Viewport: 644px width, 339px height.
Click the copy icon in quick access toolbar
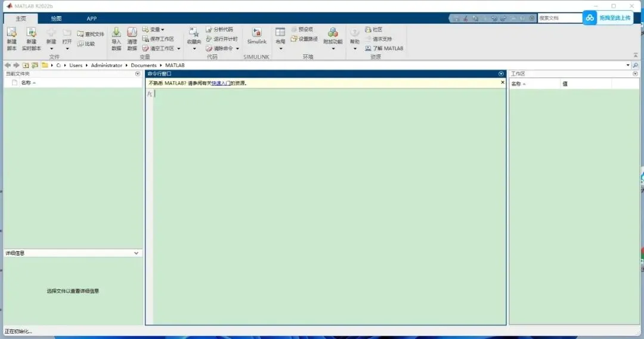coord(475,19)
